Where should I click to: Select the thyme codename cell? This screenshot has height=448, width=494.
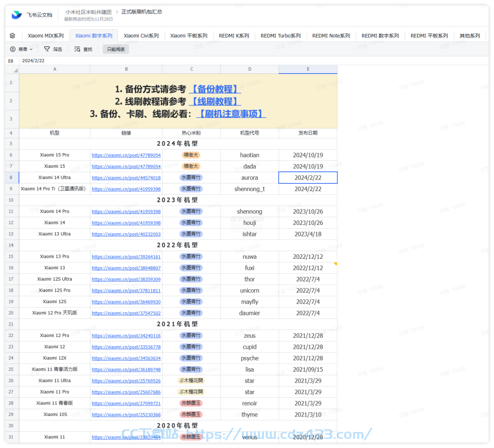tap(250, 415)
